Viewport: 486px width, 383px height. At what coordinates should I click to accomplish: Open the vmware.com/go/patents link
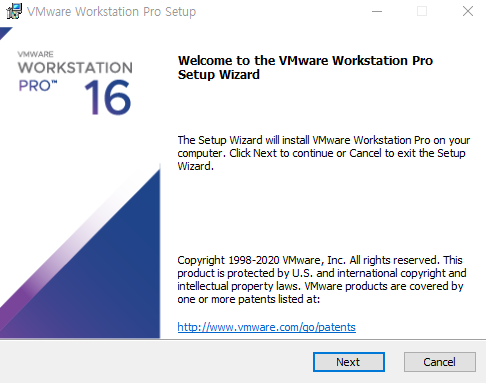click(266, 327)
